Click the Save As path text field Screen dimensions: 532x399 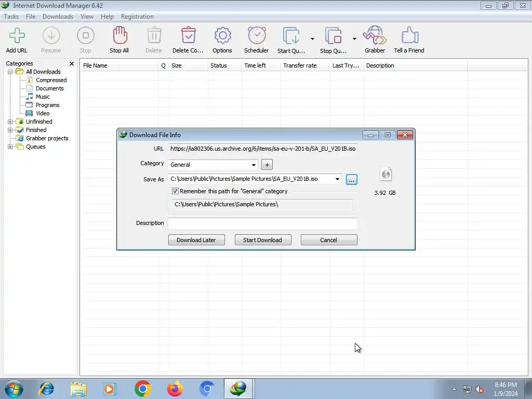click(251, 179)
